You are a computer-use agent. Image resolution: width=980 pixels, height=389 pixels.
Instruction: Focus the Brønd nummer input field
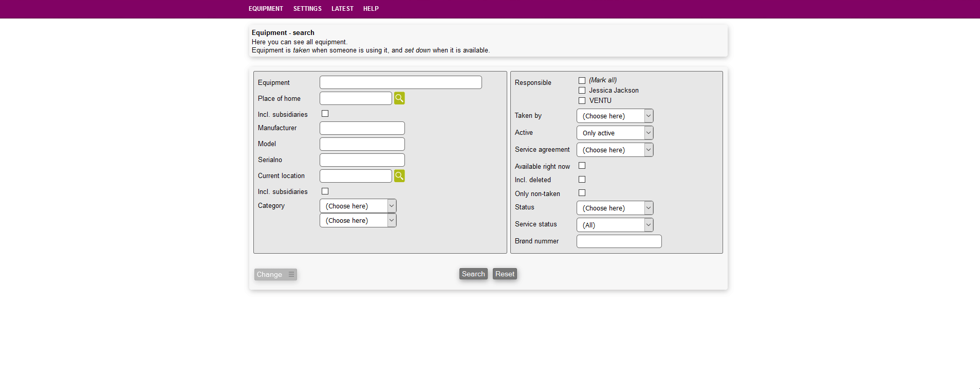(x=619, y=241)
